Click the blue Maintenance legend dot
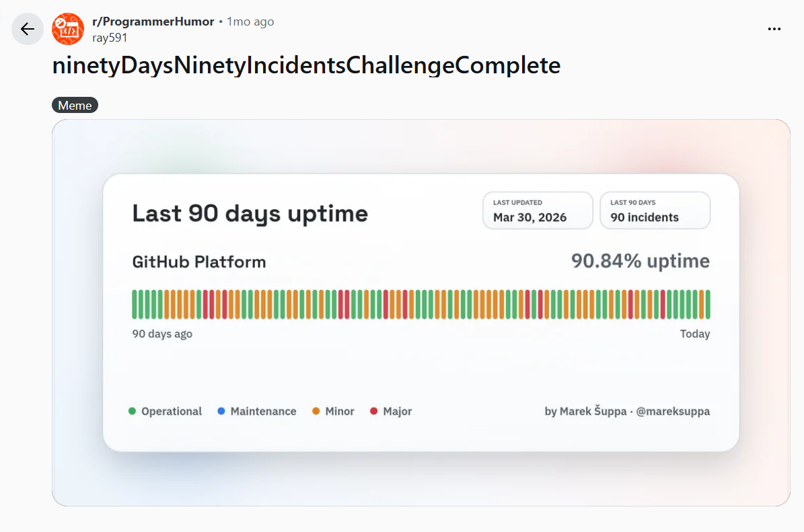Viewport: 804px width, 532px height. click(x=221, y=411)
